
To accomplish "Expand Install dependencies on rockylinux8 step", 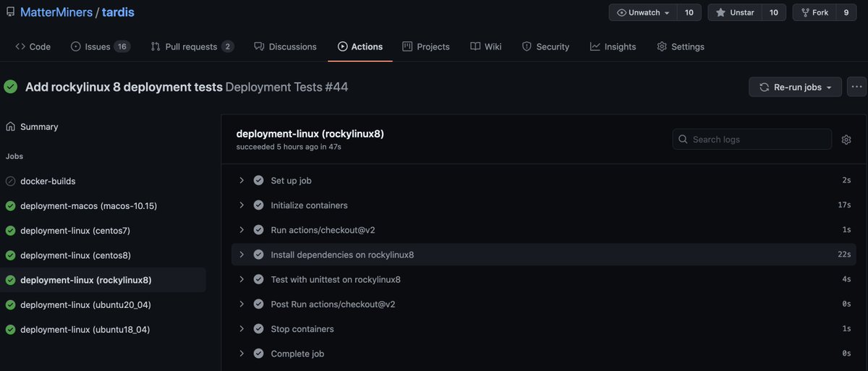I will pos(242,255).
